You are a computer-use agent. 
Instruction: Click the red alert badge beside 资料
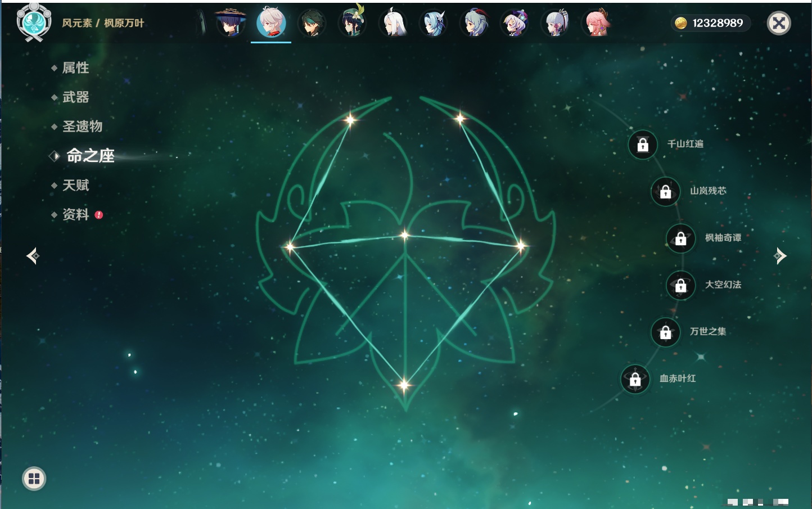99,215
